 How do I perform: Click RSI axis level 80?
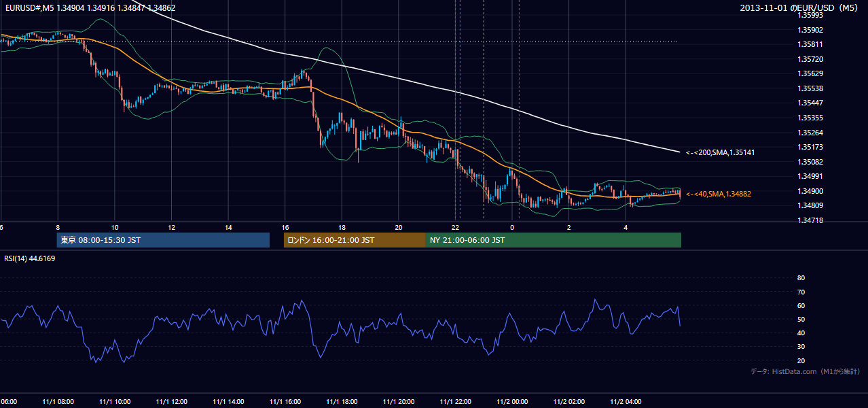[x=801, y=278]
